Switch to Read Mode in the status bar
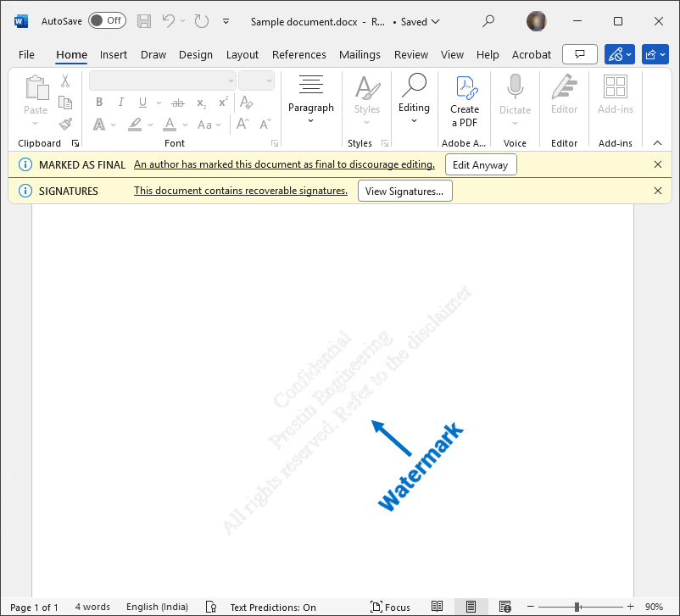Viewport: 680px width, 616px height. [x=437, y=607]
